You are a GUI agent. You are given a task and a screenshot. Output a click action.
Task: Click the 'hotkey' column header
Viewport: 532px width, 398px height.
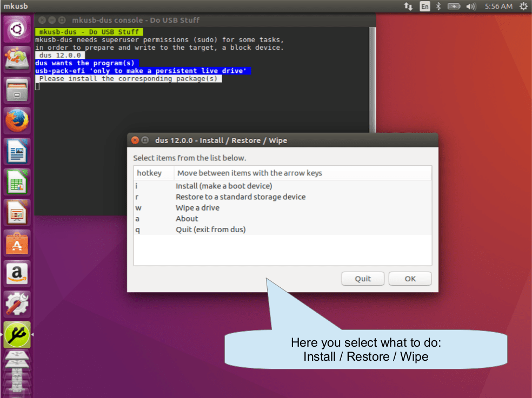(154, 173)
